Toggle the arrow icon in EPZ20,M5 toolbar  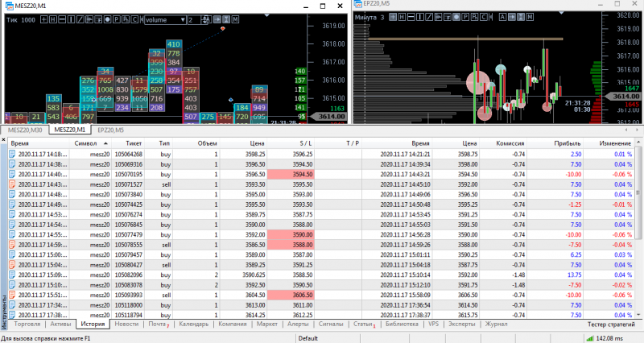[512, 17]
